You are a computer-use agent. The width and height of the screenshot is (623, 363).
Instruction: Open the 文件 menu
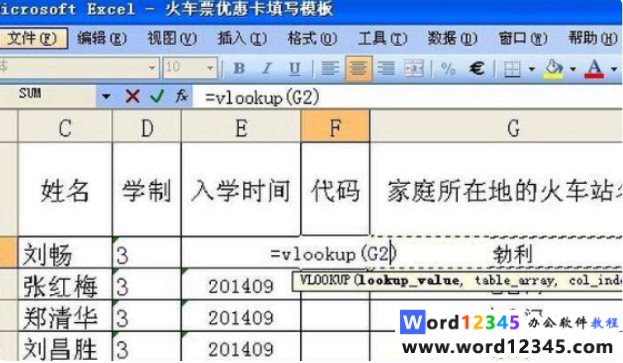(33, 39)
